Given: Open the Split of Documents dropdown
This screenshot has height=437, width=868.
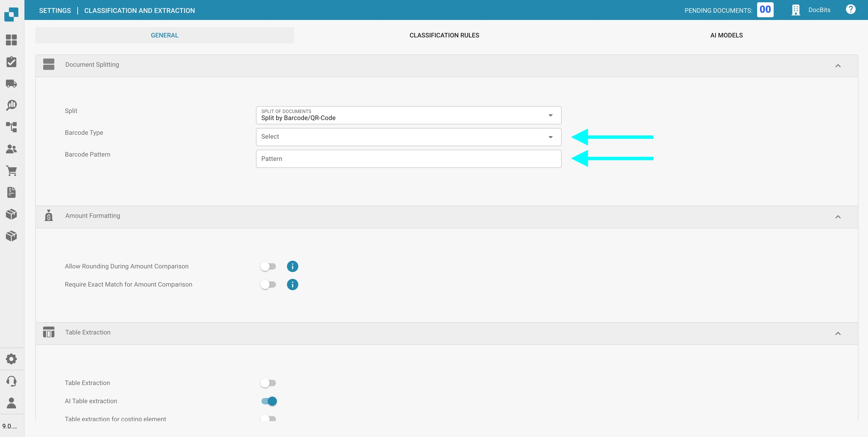Looking at the screenshot, I should pyautogui.click(x=408, y=115).
